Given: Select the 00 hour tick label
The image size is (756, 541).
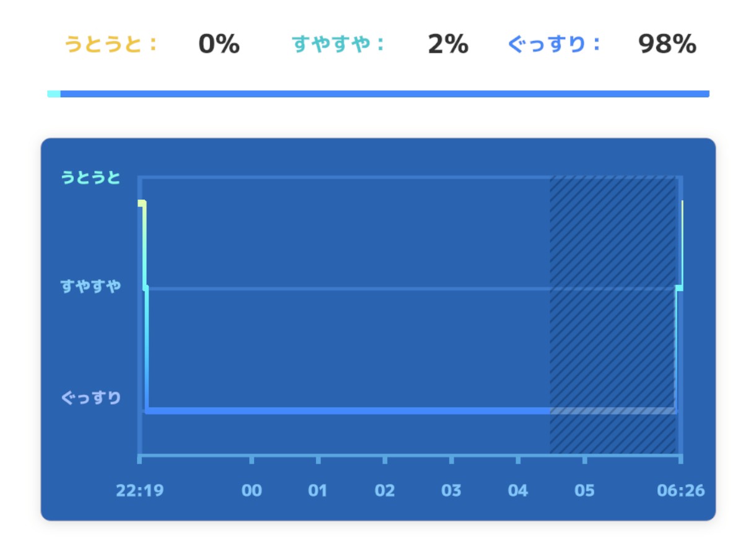Looking at the screenshot, I should 252,491.
